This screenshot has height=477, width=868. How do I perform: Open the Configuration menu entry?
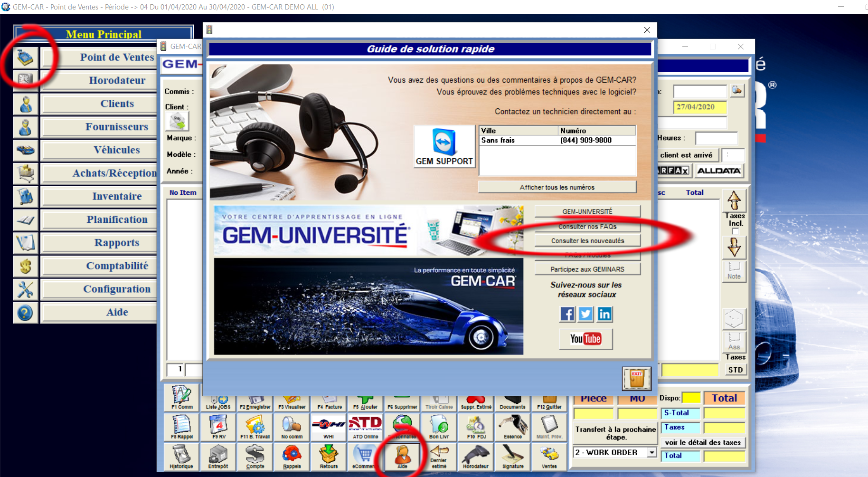100,289
